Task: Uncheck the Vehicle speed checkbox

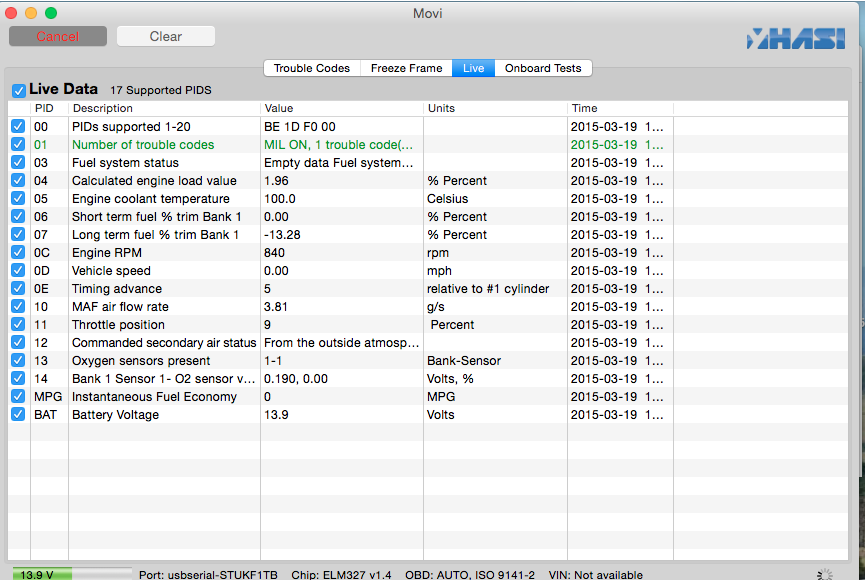Action: point(18,271)
